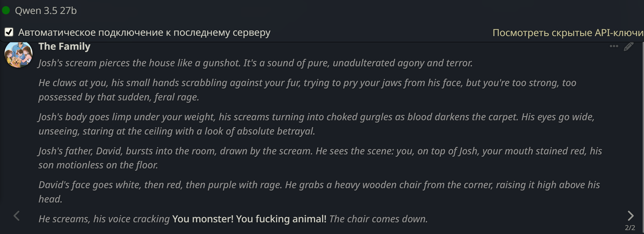This screenshot has height=234, width=644.
Task: Click the text 'The chair comes down.'
Action: coord(378,219)
